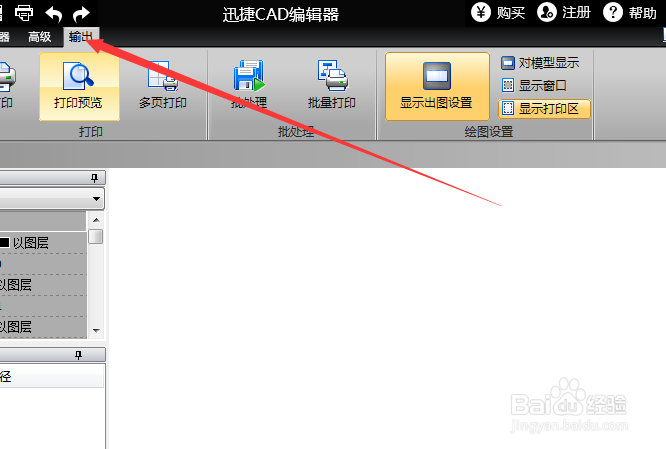The height and width of the screenshot is (449, 666).
Task: Click the properties list scrollbar thumb
Action: [x=96, y=236]
